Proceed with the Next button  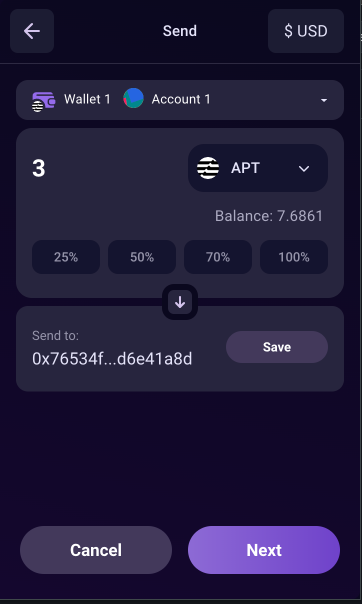[264, 550]
